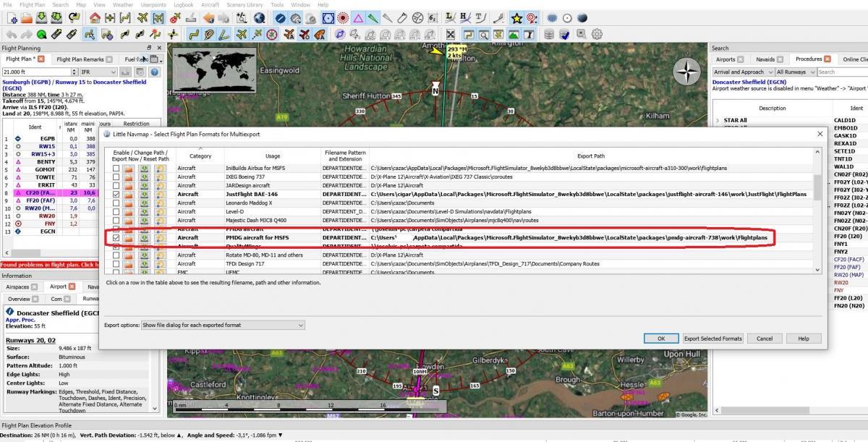Enable the Level-D export checkbox
The width and height of the screenshot is (868, 442).
pos(116,212)
